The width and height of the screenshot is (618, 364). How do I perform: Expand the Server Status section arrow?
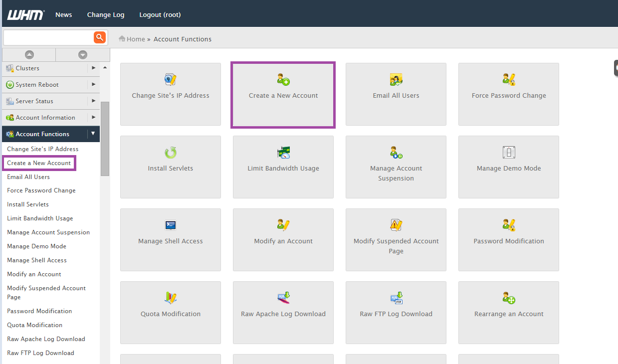click(x=93, y=101)
